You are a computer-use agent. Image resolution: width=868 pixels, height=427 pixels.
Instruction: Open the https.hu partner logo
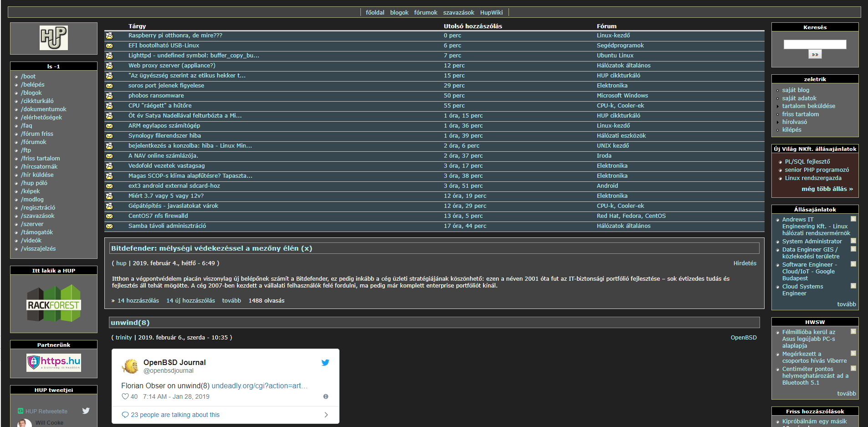tap(54, 363)
